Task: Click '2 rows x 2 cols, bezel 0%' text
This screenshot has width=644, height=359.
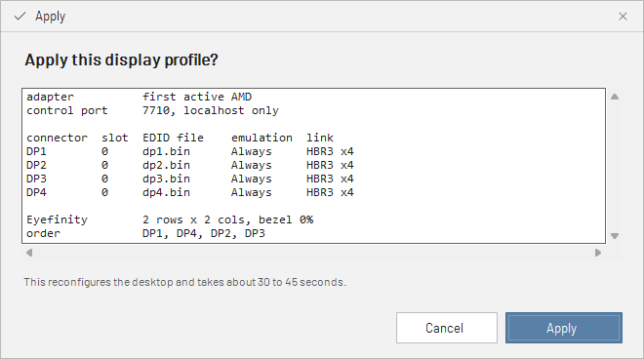Action: pyautogui.click(x=227, y=219)
